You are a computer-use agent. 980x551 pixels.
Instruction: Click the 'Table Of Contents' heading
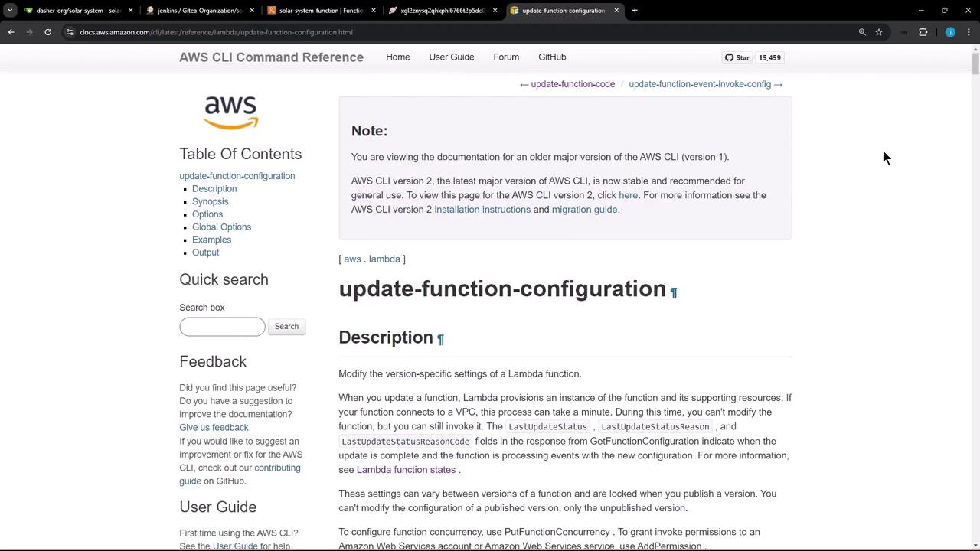tap(240, 154)
